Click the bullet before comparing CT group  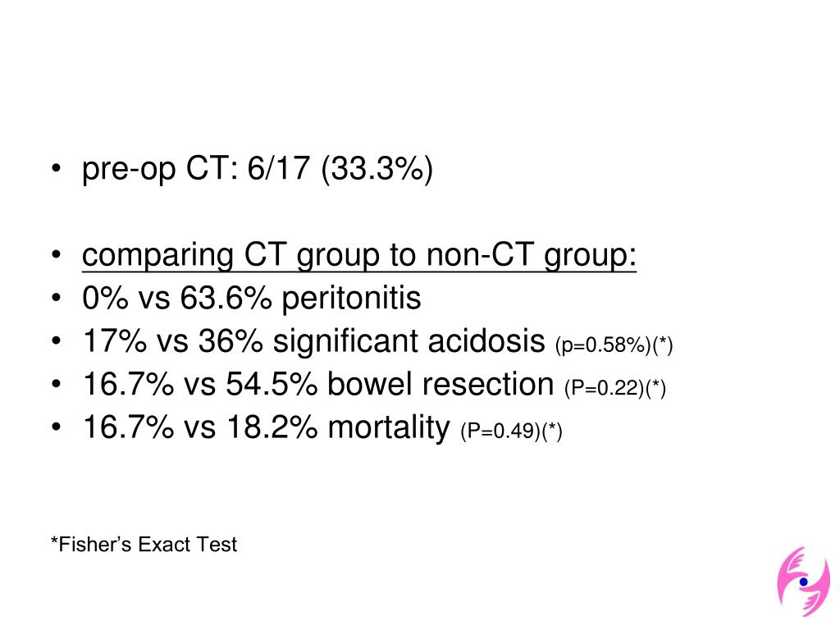pyautogui.click(x=56, y=255)
